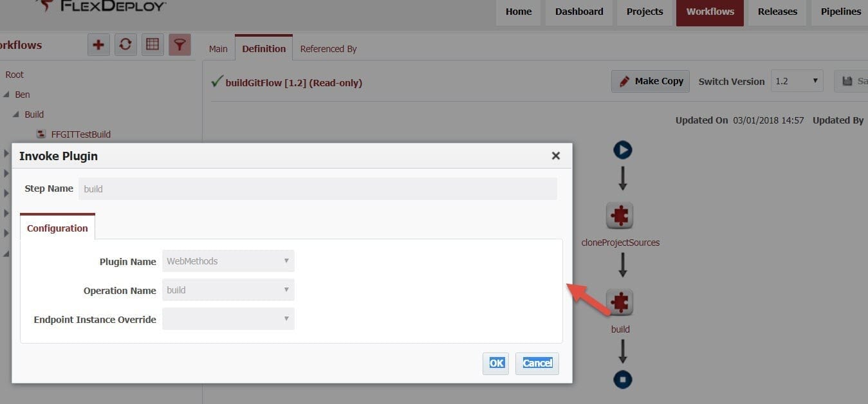Collapse the Ben folder expander
The width and height of the screenshot is (868, 404).
(x=6, y=95)
